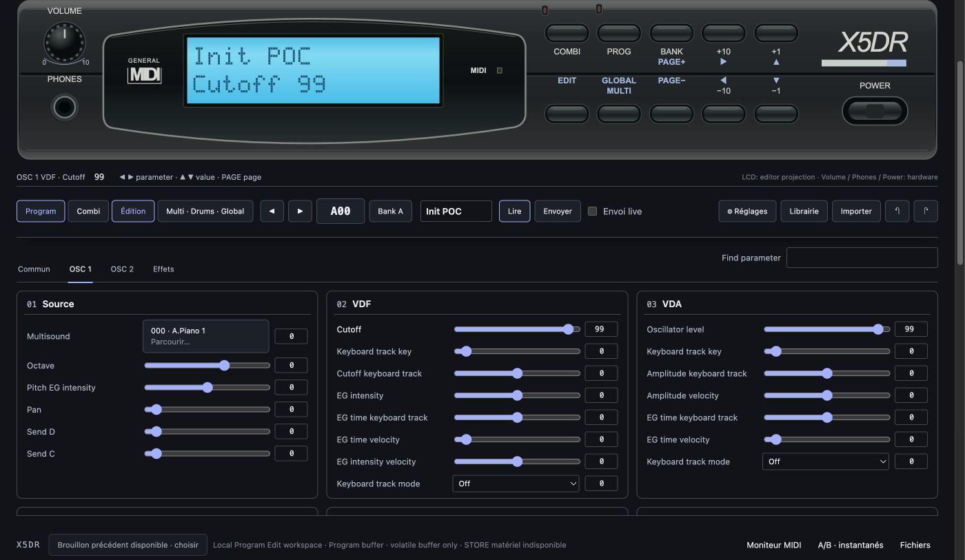Open the Effets tab
The image size is (965, 560).
click(163, 269)
